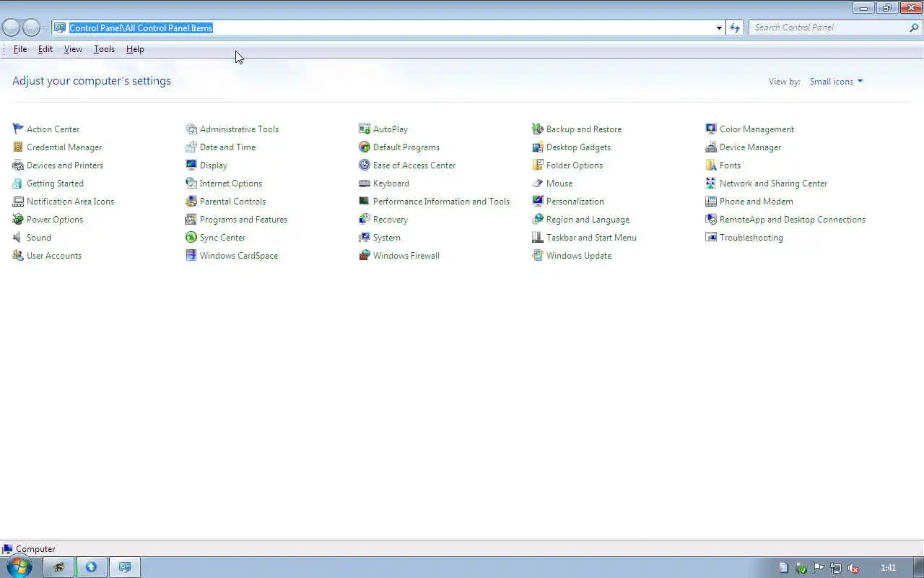Expand the View by Small icons dropdown
This screenshot has height=578, width=924.
pyautogui.click(x=836, y=82)
